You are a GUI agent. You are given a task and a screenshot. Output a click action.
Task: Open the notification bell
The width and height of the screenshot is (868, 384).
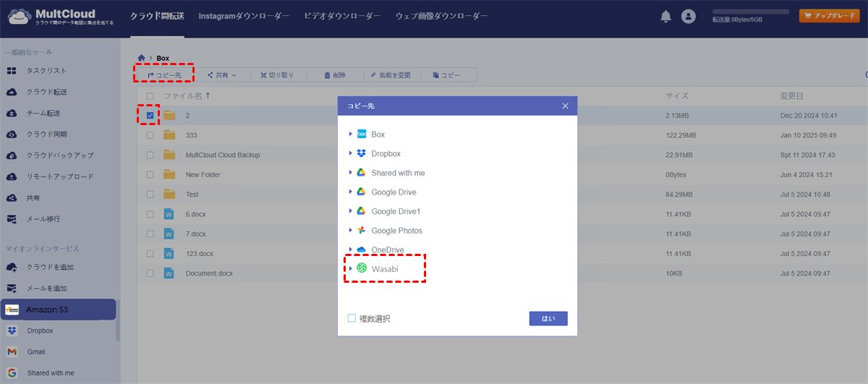click(x=666, y=16)
